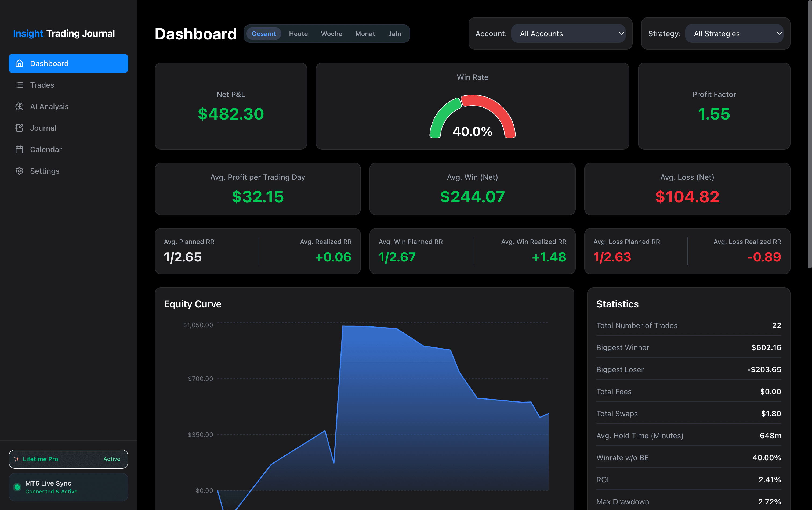
Task: Click the Avg. Loss value $104.82
Action: [687, 197]
